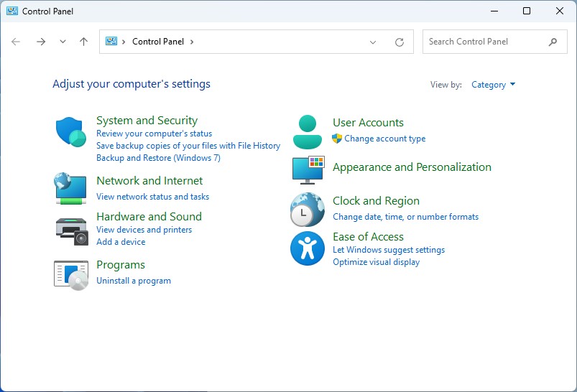
Task: Expand the chevron before Control Panel breadcrumb
Action: 124,42
